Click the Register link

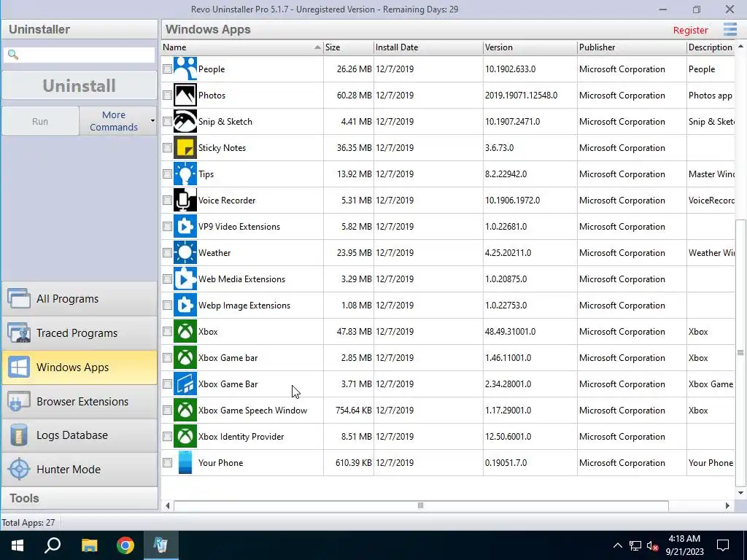pos(690,30)
